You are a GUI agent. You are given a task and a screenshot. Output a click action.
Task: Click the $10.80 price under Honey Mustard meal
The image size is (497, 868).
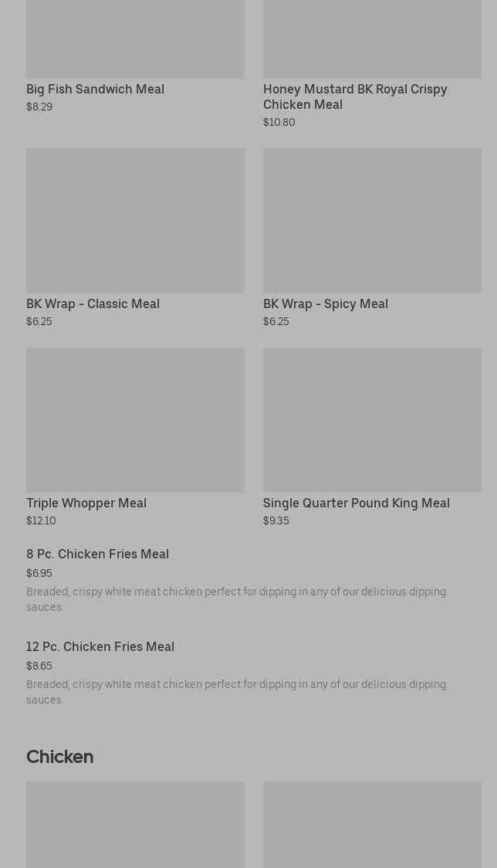coord(279,123)
